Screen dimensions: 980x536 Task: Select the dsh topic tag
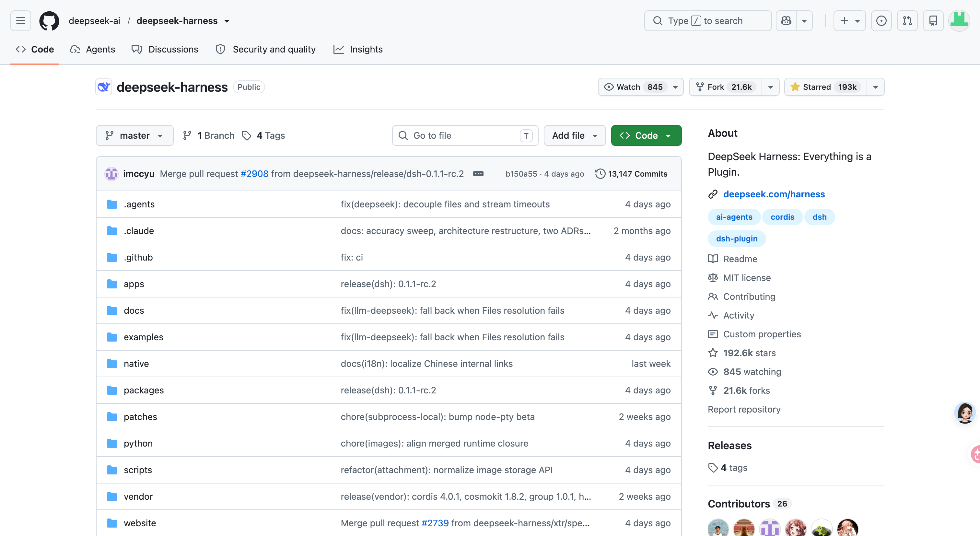(x=820, y=217)
